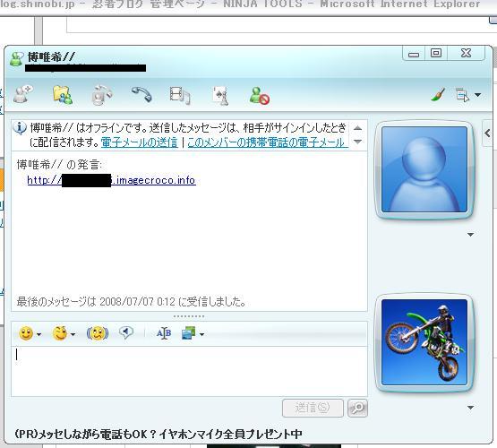
Task: Click このメンバーの携帯電話の電子メール link
Action: tap(268, 142)
